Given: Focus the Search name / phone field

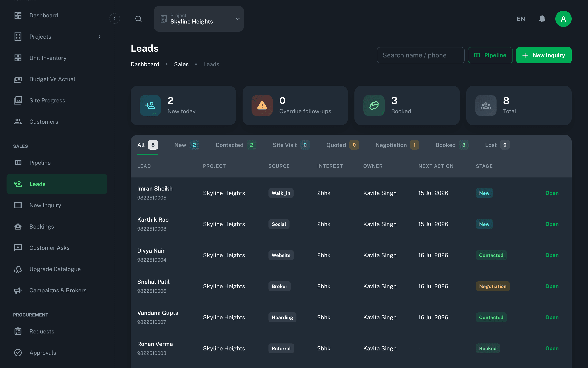Looking at the screenshot, I should [x=421, y=55].
